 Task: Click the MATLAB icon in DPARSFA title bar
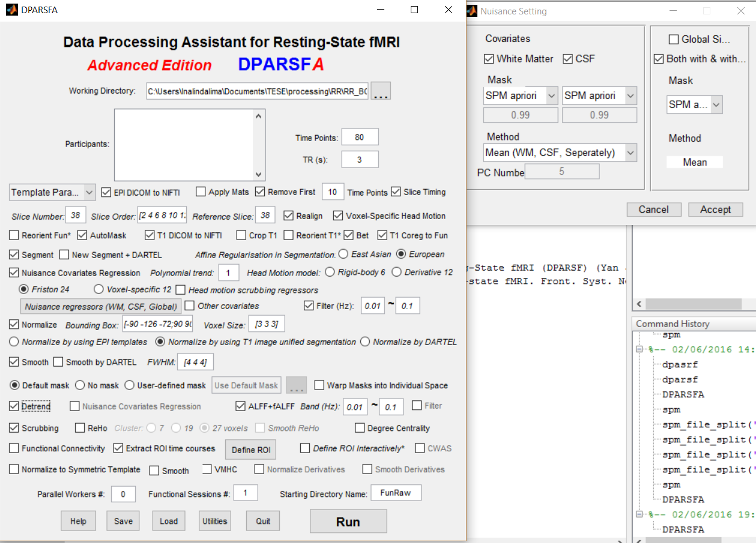coord(11,10)
